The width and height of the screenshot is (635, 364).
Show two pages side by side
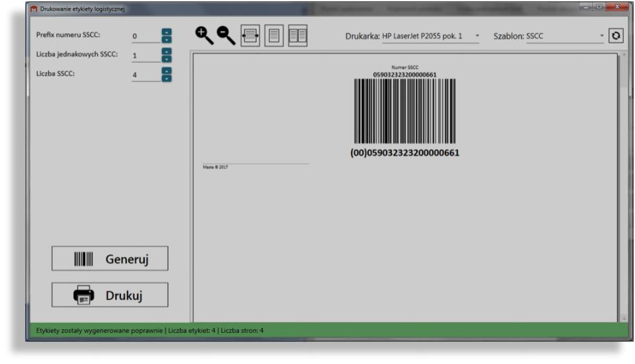(297, 36)
